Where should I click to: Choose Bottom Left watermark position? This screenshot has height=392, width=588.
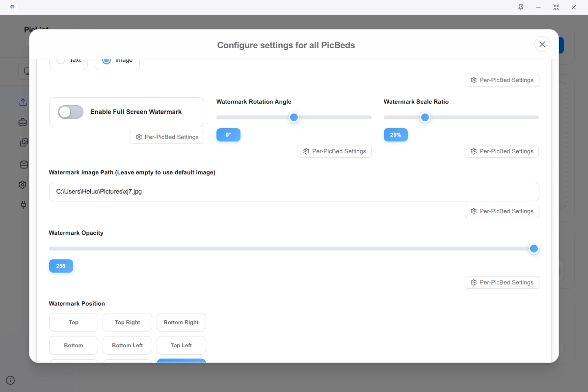tap(127, 345)
